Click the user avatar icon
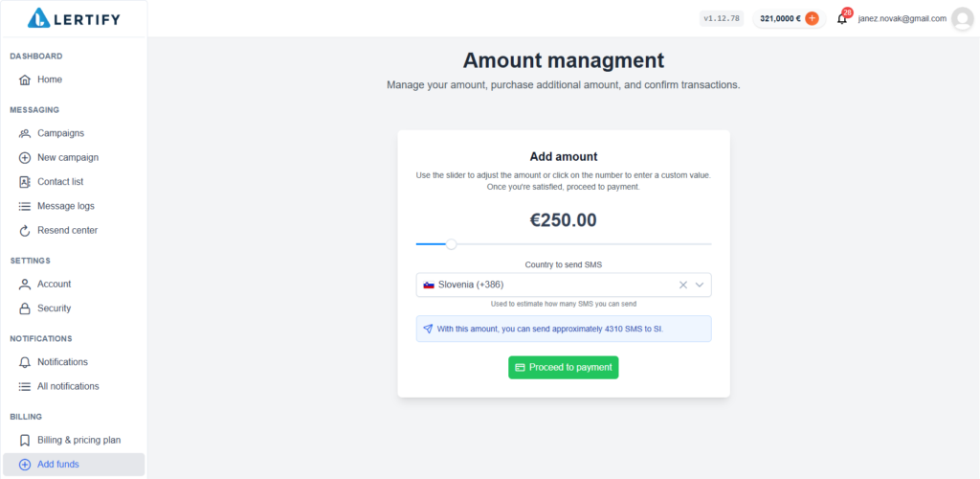 click(962, 19)
